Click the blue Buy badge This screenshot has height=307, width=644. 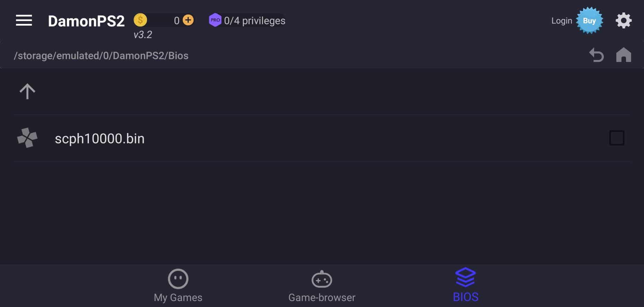(589, 21)
